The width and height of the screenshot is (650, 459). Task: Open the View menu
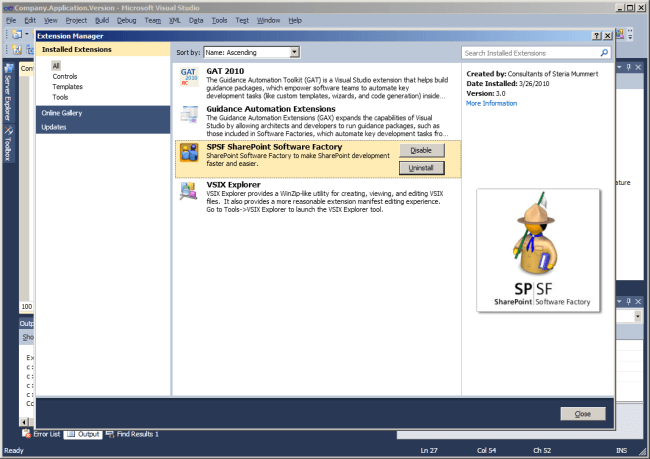pos(51,20)
